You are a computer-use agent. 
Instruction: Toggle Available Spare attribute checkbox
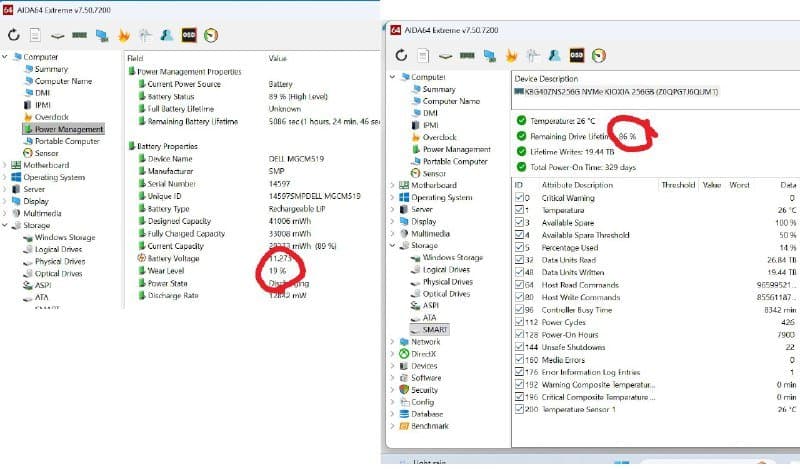click(519, 223)
